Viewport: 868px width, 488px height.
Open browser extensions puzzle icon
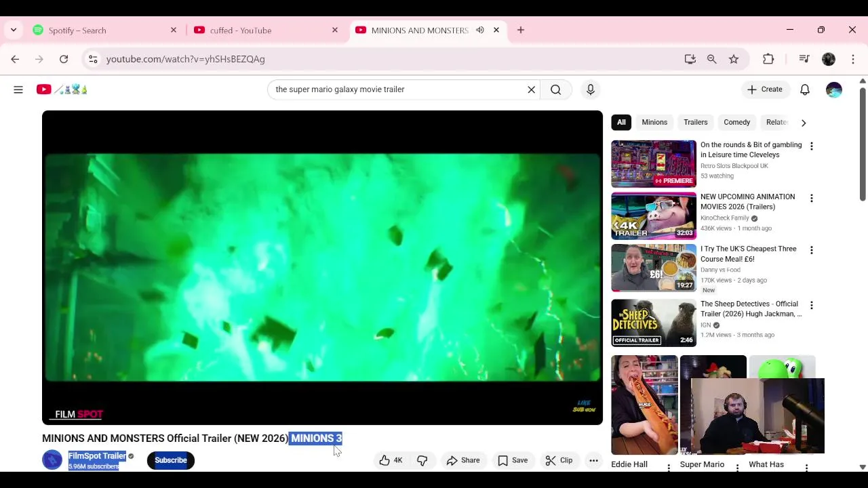click(x=768, y=59)
